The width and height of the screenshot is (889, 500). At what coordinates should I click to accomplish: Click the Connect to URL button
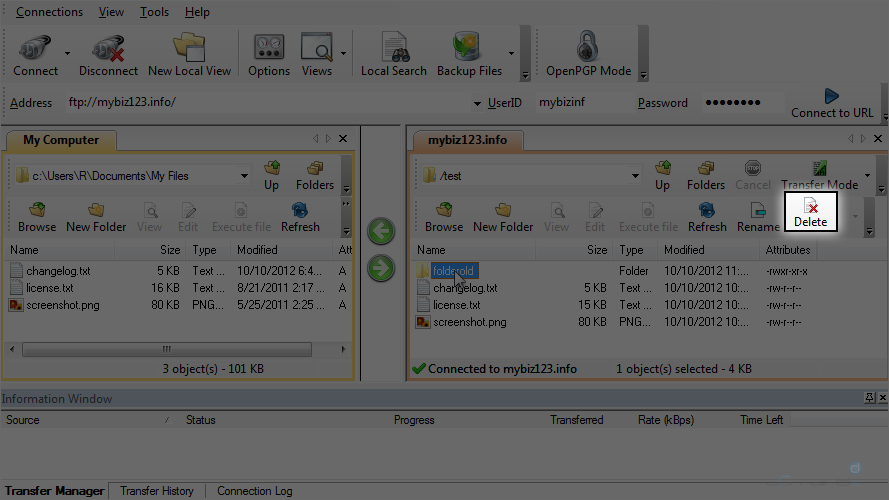[831, 103]
